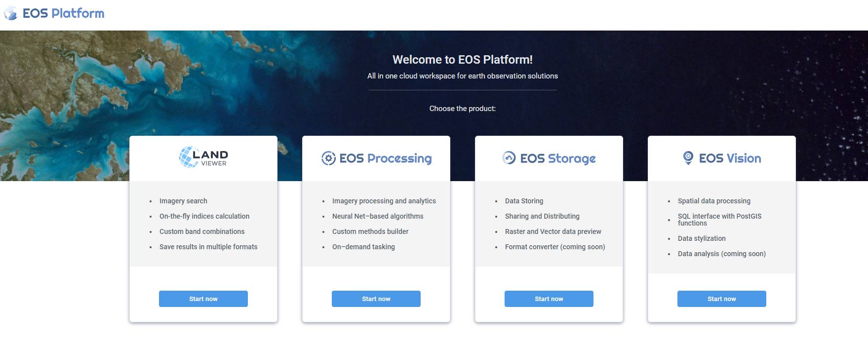Click 'Imagery processing and analytics' item
This screenshot has width=868, height=343.
point(384,201)
